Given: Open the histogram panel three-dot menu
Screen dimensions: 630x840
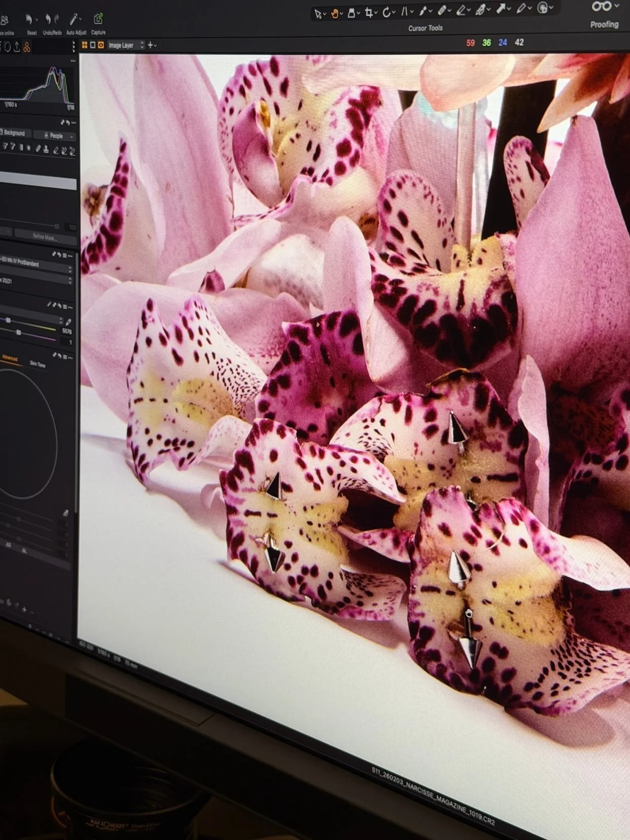Looking at the screenshot, I should [x=73, y=61].
